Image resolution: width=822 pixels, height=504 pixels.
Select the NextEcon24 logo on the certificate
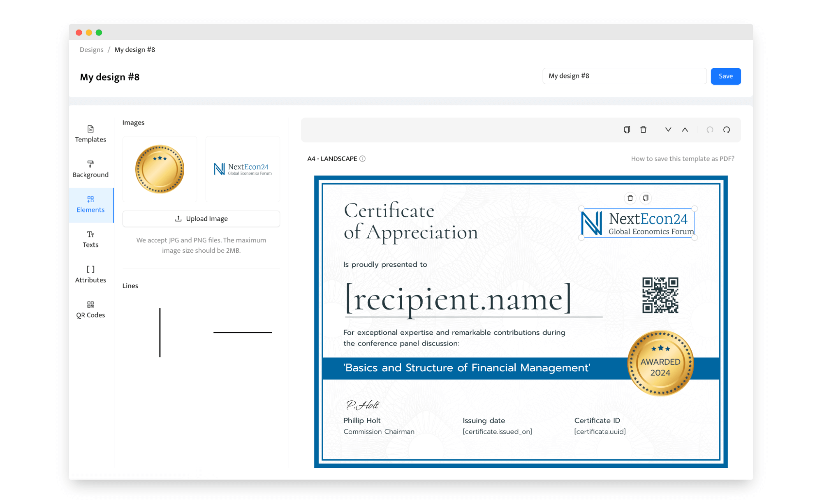click(638, 223)
